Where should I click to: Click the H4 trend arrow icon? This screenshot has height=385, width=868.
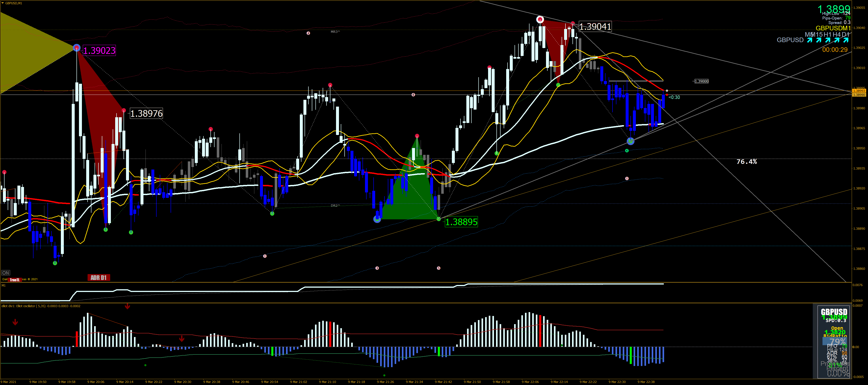(837, 40)
